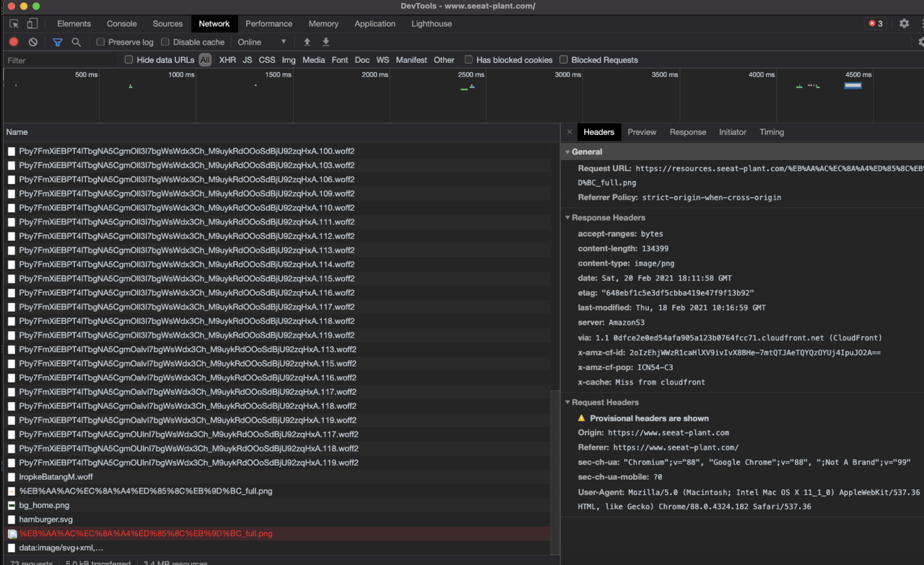Check Has blocked cookies

[468, 60]
